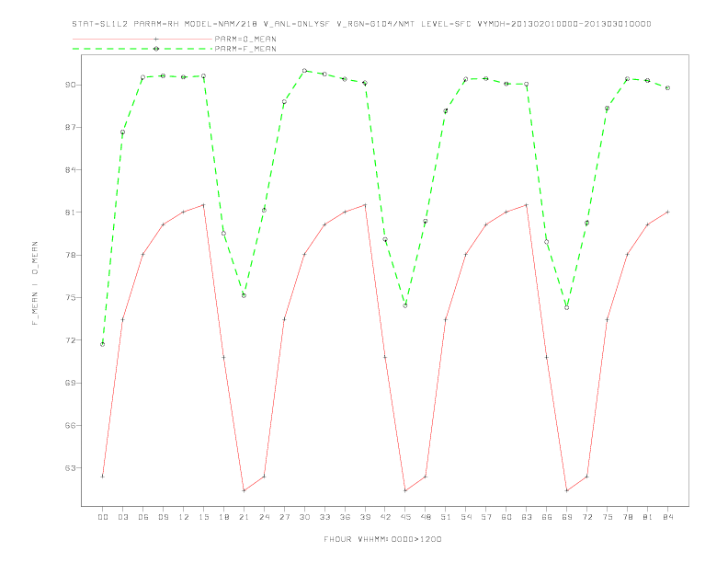Click y-axis tick label 81
728x563 pixels.
[71, 213]
